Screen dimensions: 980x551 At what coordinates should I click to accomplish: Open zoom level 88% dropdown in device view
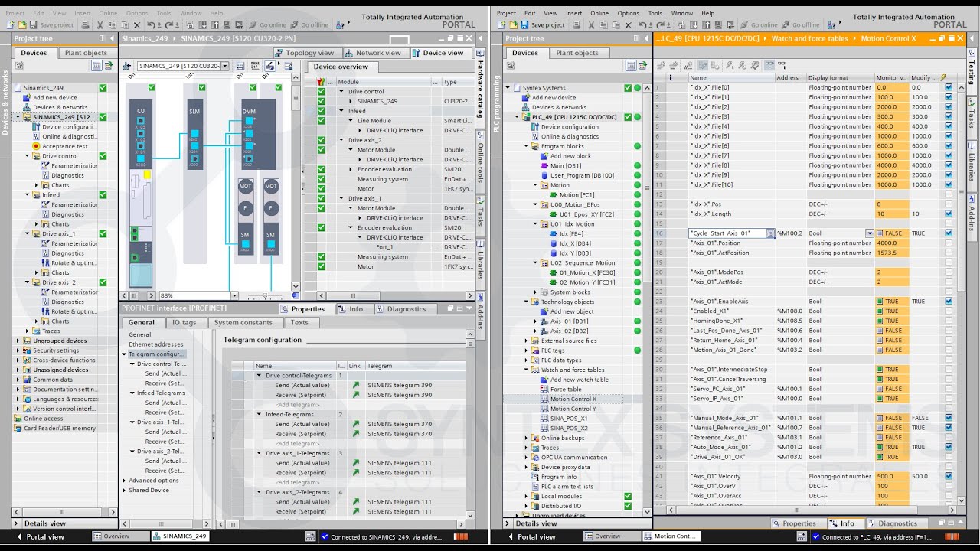(234, 295)
